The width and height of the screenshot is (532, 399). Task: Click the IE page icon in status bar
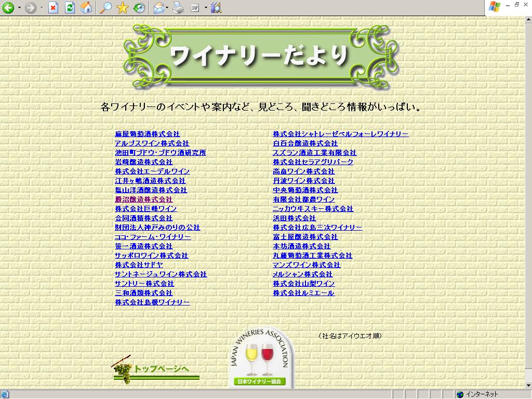[5, 394]
